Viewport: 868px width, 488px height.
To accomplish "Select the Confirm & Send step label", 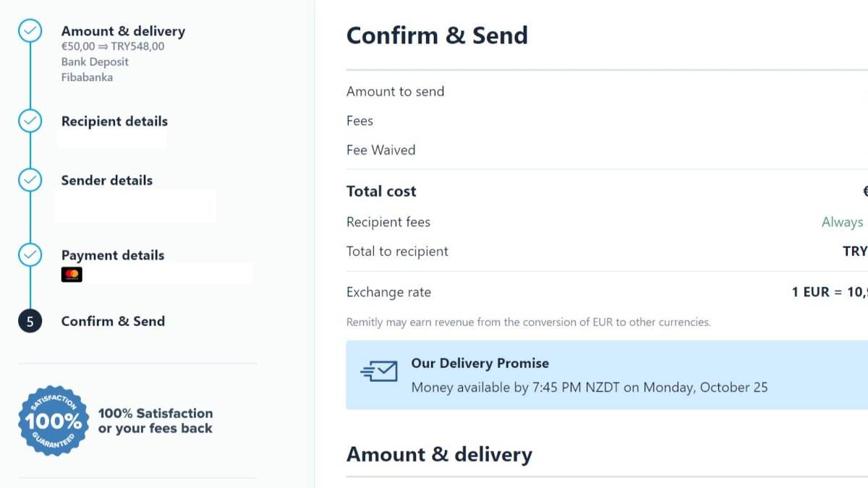I will [x=113, y=322].
